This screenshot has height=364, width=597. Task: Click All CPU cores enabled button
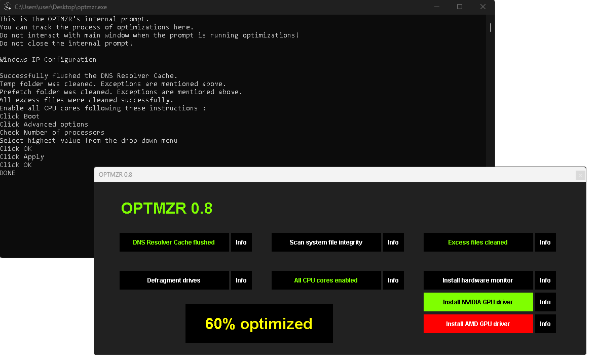[x=326, y=280]
